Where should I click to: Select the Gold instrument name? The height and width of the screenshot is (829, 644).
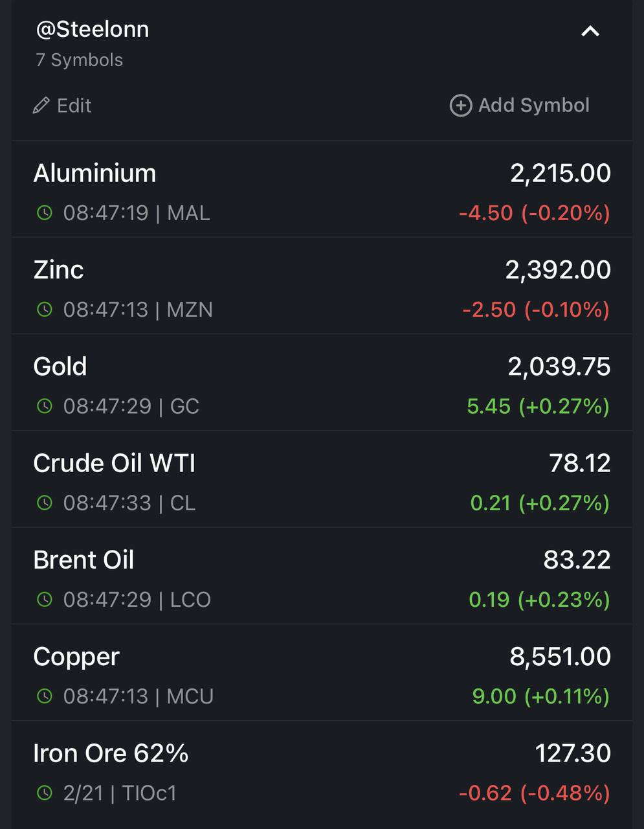[x=60, y=367]
